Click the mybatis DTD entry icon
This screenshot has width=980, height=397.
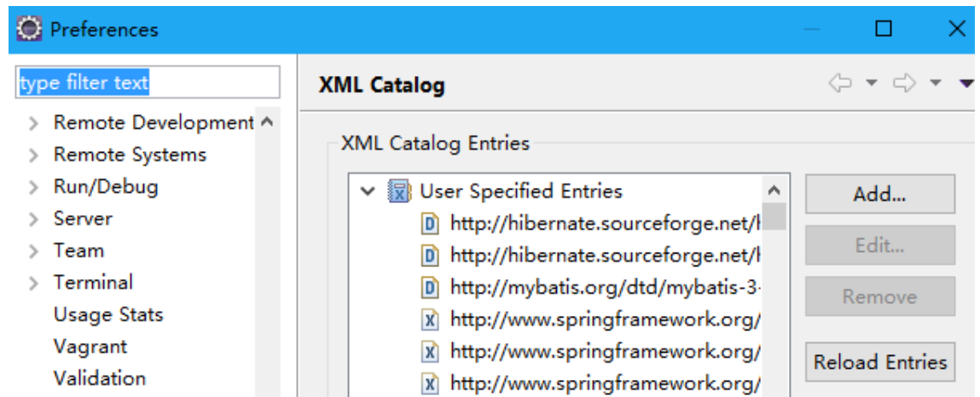[431, 288]
